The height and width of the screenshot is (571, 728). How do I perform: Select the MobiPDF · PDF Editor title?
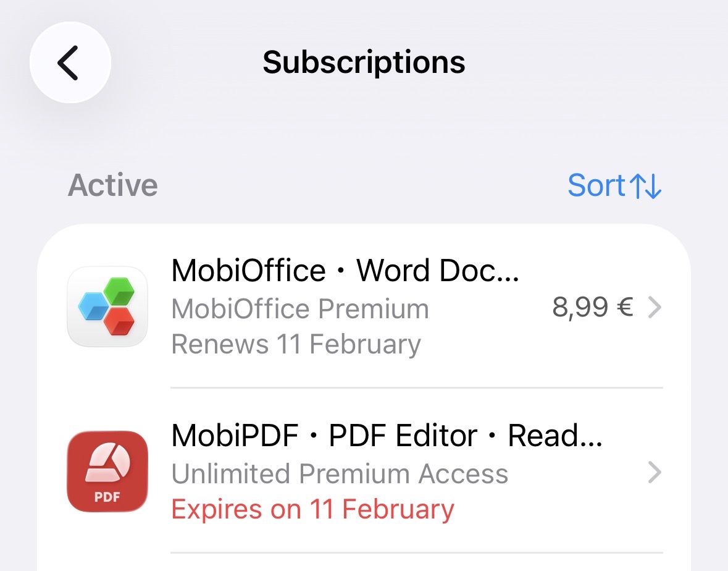tap(387, 435)
